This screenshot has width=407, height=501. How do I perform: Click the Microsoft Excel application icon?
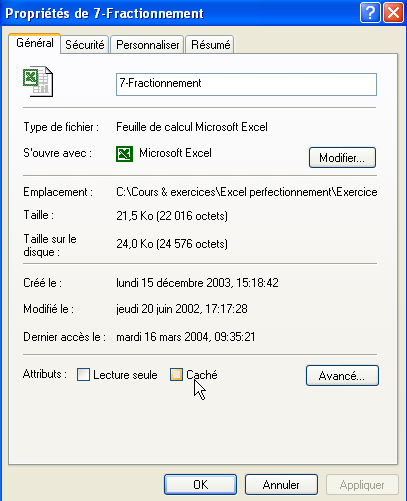(124, 154)
